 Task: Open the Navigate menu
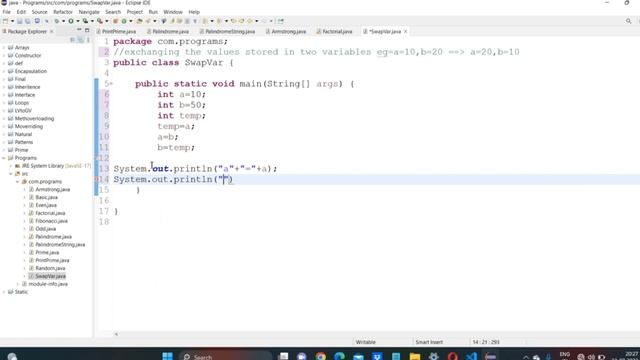pos(89,12)
